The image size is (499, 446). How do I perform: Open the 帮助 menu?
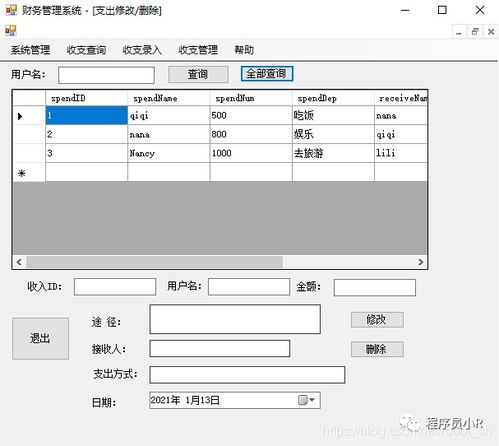tap(244, 50)
